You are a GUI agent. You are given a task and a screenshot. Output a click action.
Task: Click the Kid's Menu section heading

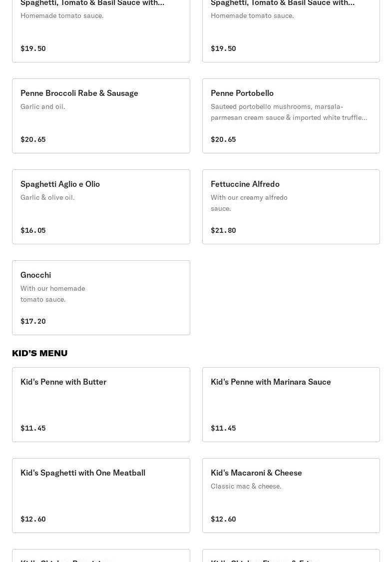[40, 353]
